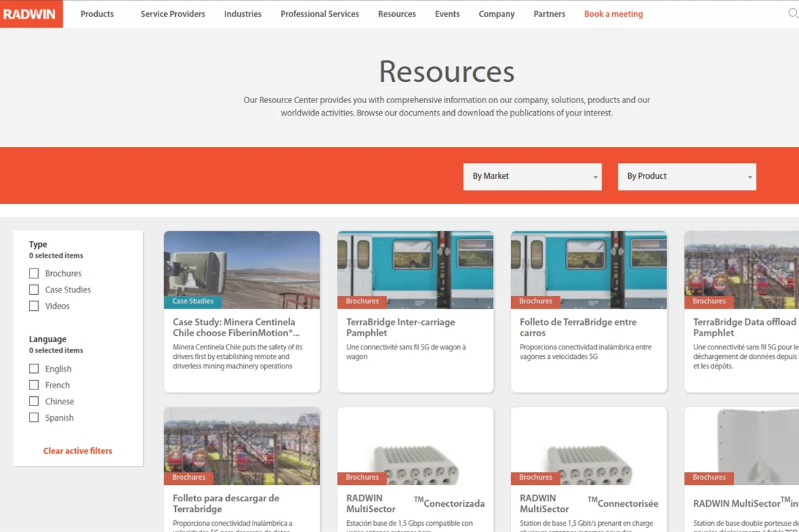The height and width of the screenshot is (532, 799).
Task: Open the Professional Services menu
Action: [320, 14]
